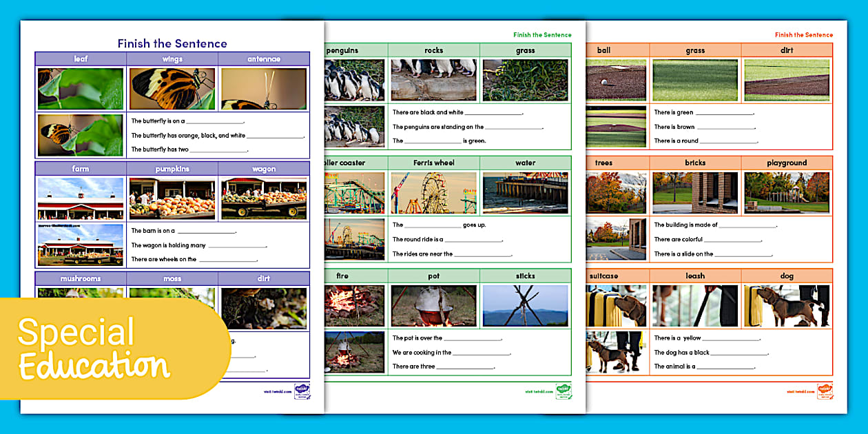The image size is (868, 434).
Task: Click the 'Special Education' yellow banner
Action: (103, 349)
